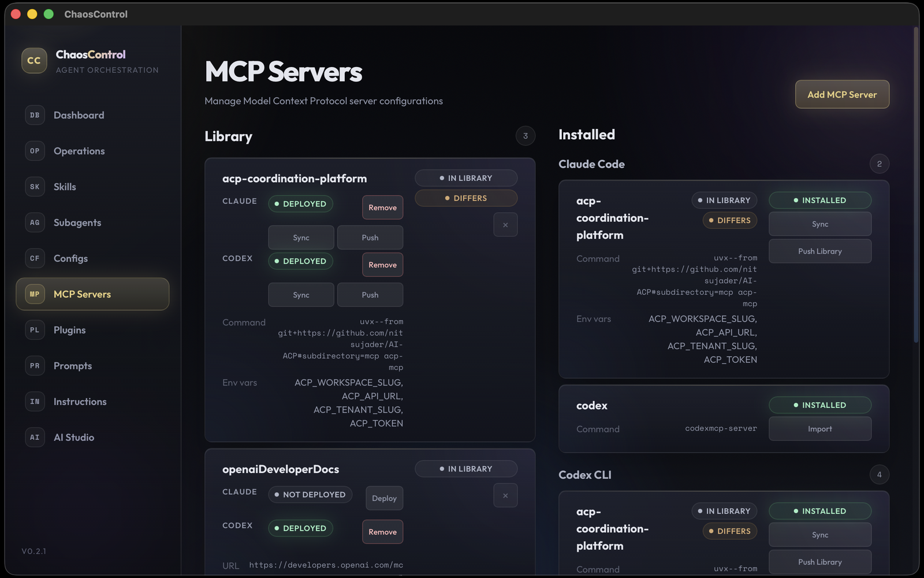The image size is (924, 578).
Task: Deploy openaiDeveloperDocs to Claude
Action: (384, 498)
